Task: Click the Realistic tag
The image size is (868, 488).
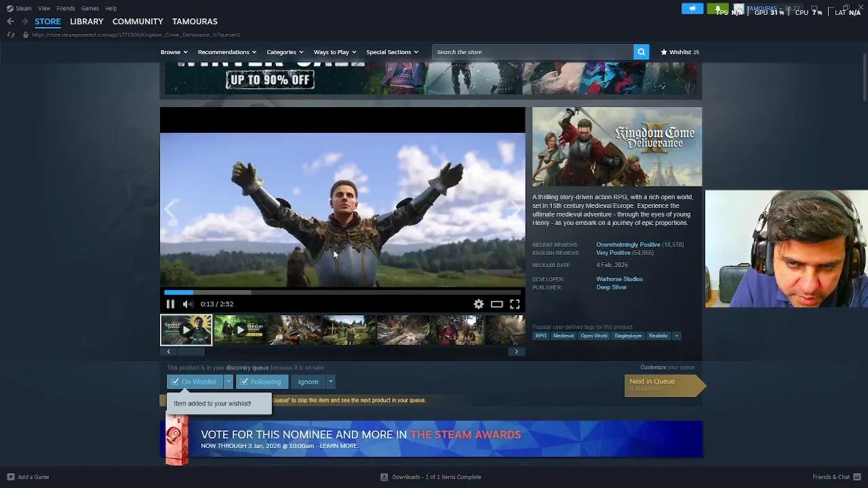Action: tap(658, 336)
